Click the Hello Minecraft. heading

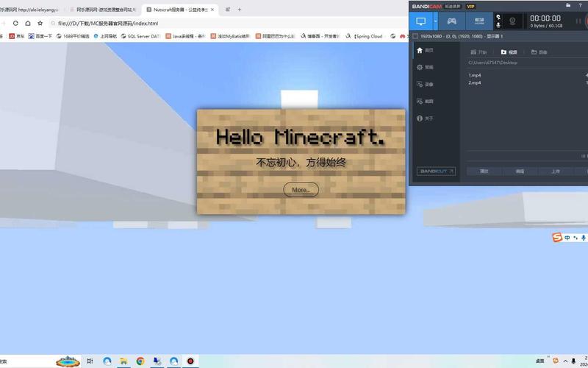click(301, 137)
